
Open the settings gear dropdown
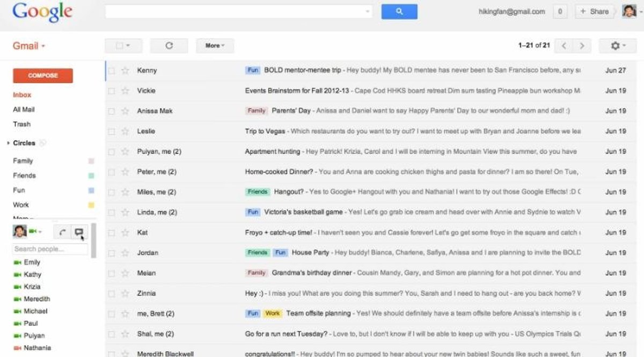(618, 46)
